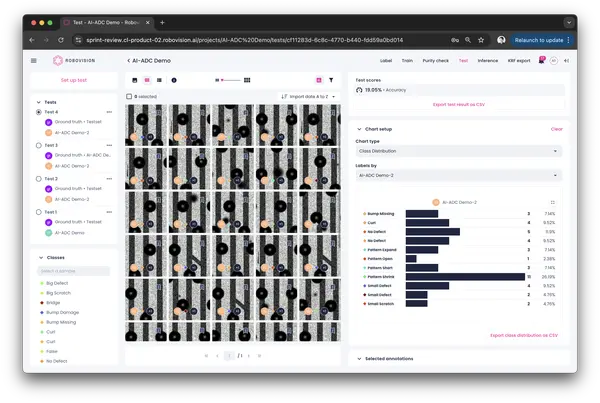The image size is (600, 403).
Task: Go to the first page of results
Action: pyautogui.click(x=206, y=356)
